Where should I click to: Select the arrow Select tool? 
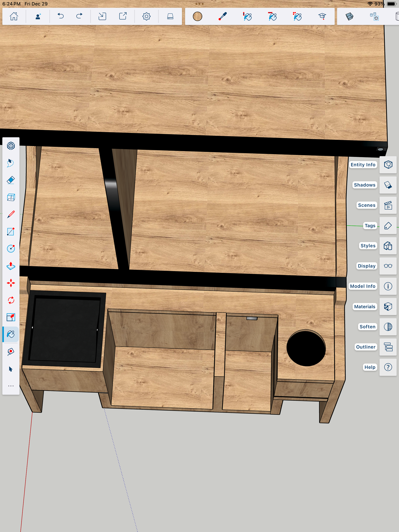(x=11, y=369)
